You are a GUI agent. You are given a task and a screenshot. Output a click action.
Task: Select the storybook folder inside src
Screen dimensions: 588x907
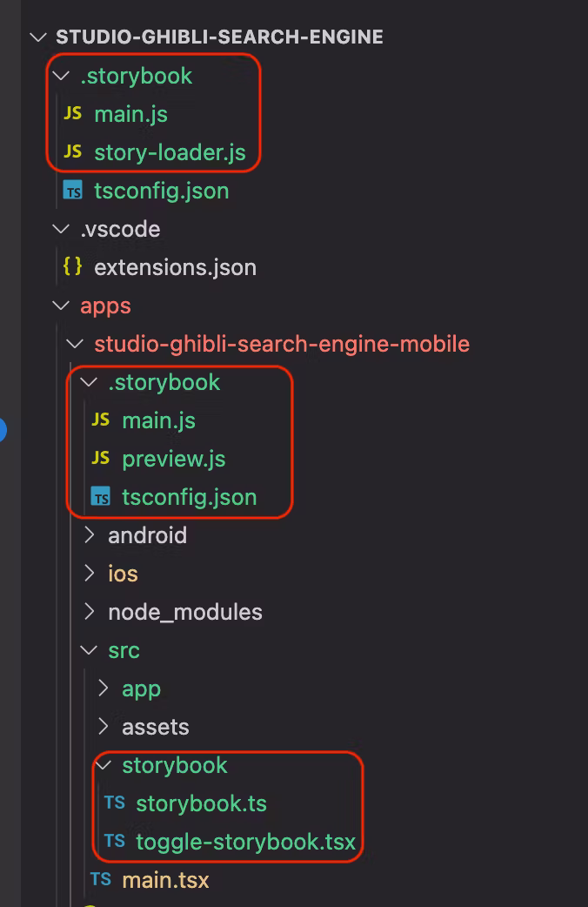coord(174,765)
